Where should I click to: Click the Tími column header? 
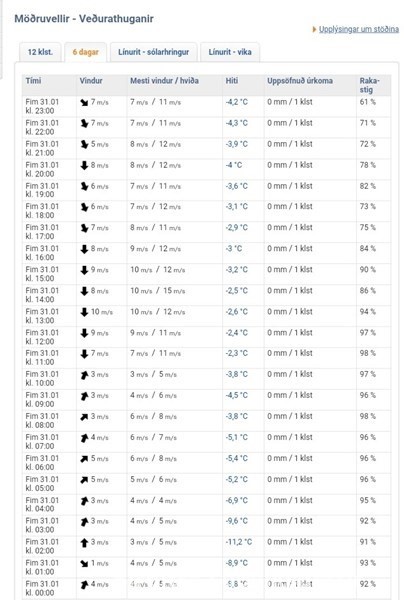point(33,81)
